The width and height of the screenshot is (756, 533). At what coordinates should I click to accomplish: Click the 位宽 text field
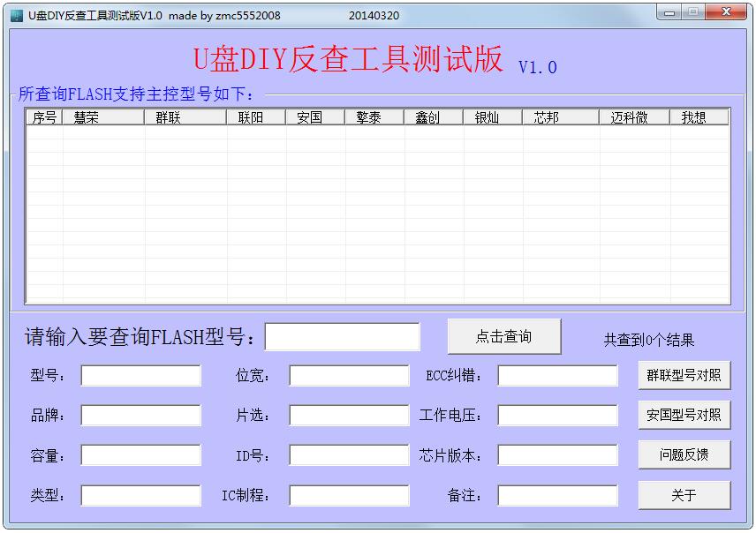click(349, 376)
